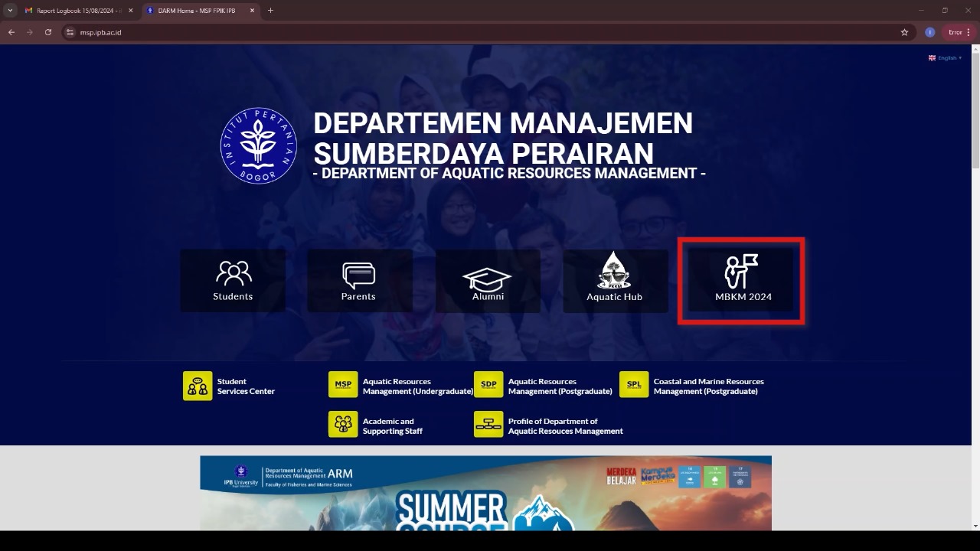
Task: Open the tab search dropdown arrow
Action: pos(10,11)
